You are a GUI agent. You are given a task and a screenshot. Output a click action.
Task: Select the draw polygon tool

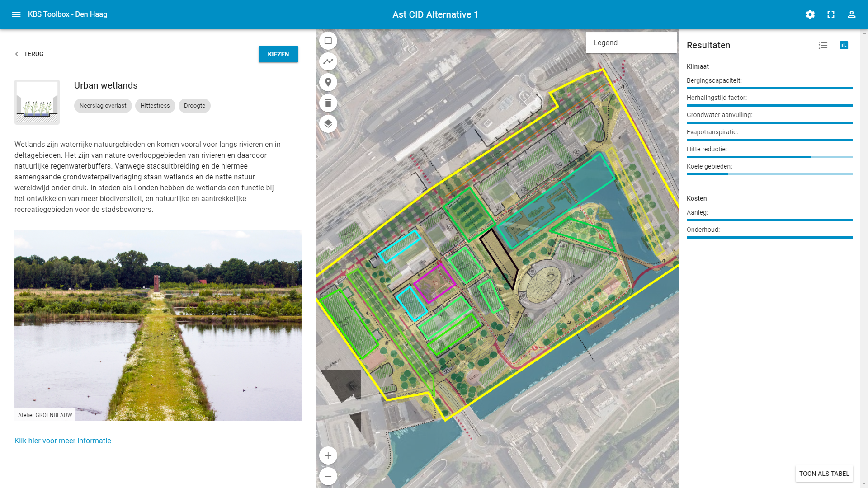(x=328, y=41)
